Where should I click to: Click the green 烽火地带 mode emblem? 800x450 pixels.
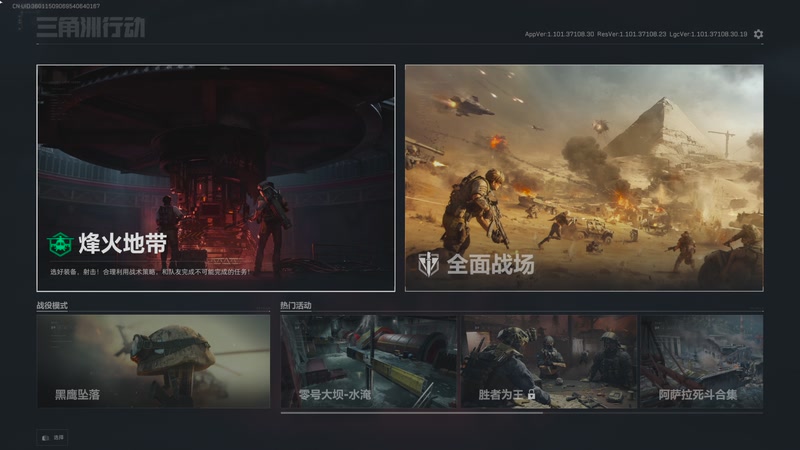coord(60,244)
